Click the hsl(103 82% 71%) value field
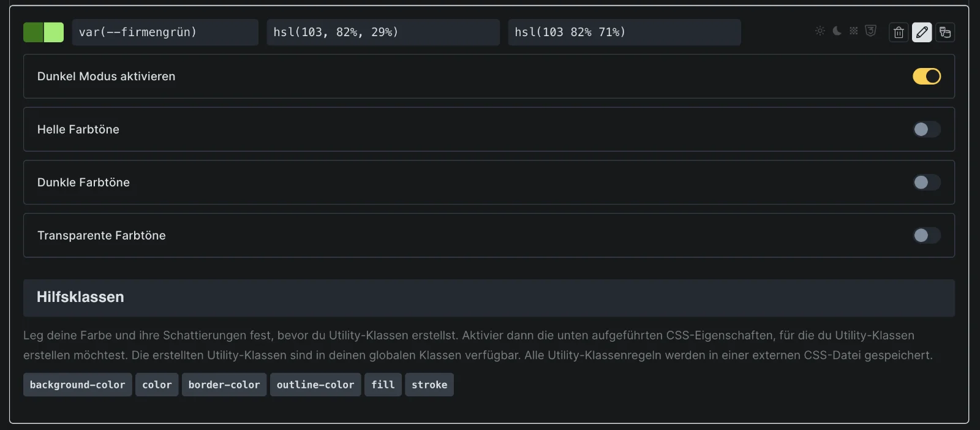The image size is (980, 430). click(625, 32)
